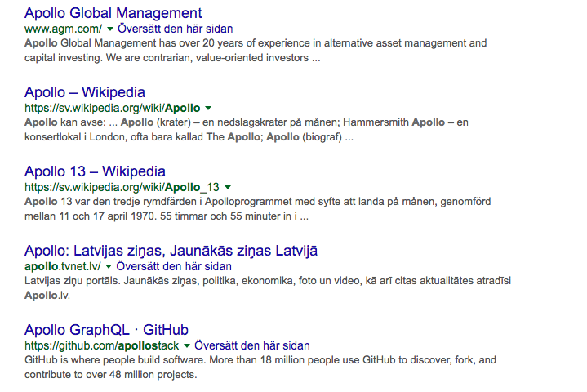Open the Apollo 13 – Wikipedia result

(x=95, y=171)
